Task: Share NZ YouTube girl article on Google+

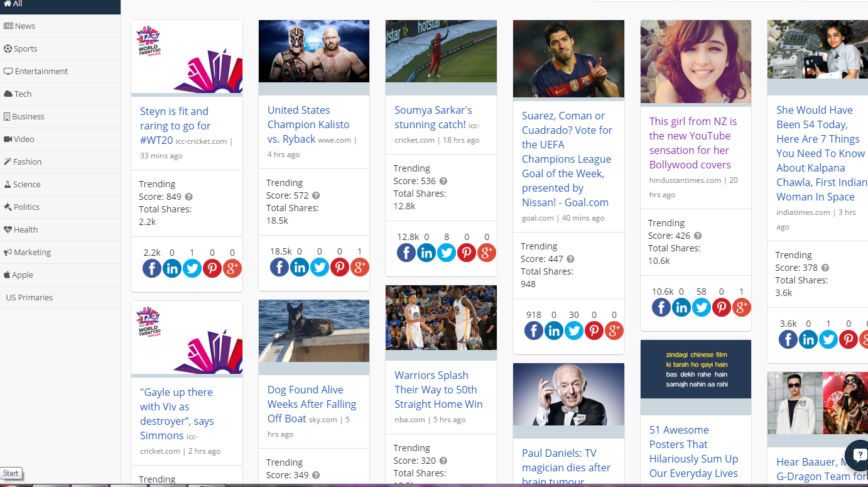Action: tap(742, 307)
